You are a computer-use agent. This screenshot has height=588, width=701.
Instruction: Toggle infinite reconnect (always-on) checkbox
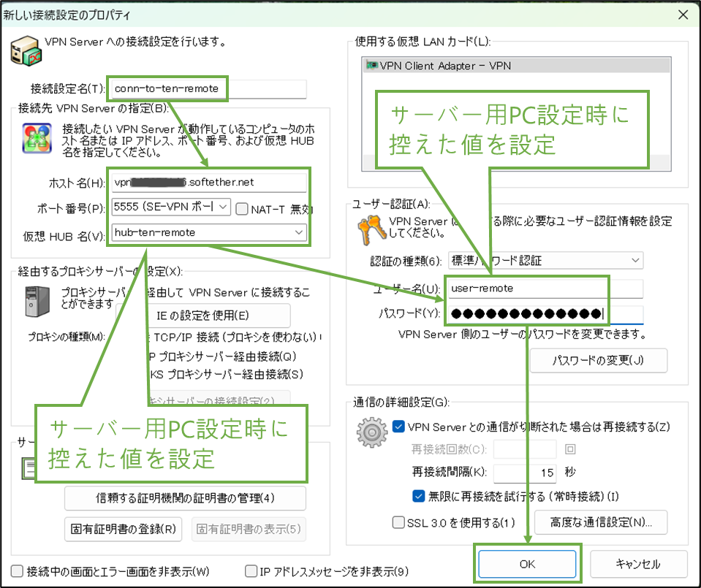coord(418,496)
